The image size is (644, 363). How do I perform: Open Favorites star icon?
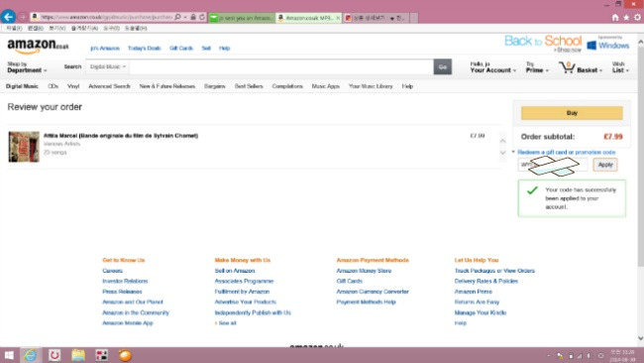coord(626,17)
